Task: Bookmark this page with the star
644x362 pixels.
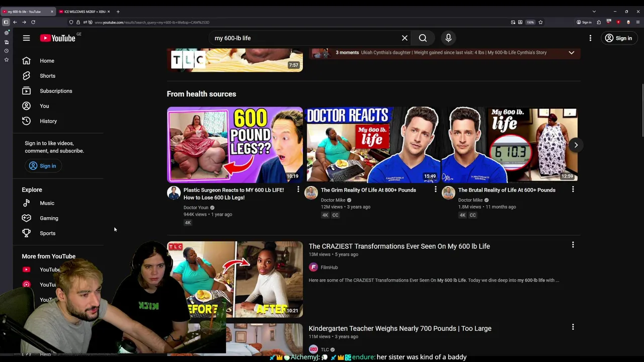Action: click(540, 22)
